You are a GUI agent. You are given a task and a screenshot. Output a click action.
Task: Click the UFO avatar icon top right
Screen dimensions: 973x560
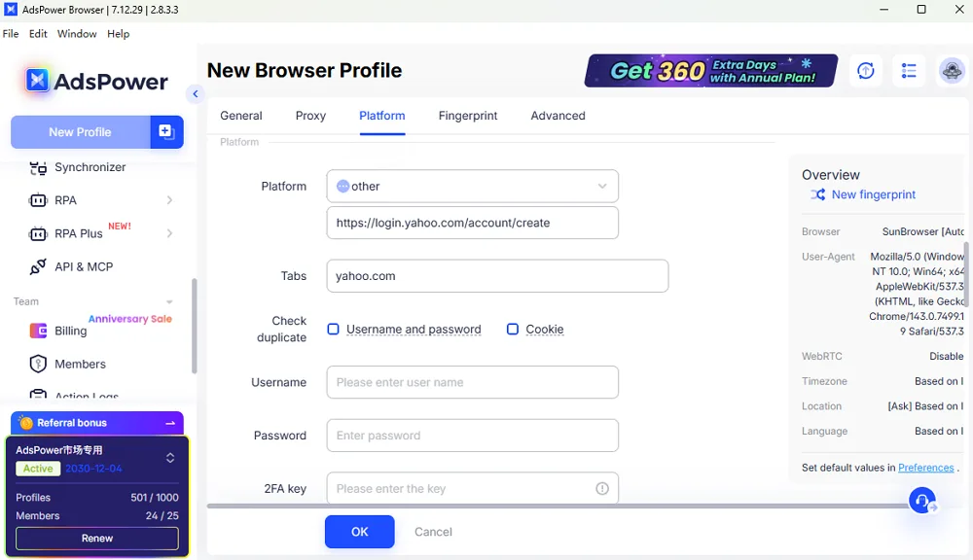(x=951, y=70)
